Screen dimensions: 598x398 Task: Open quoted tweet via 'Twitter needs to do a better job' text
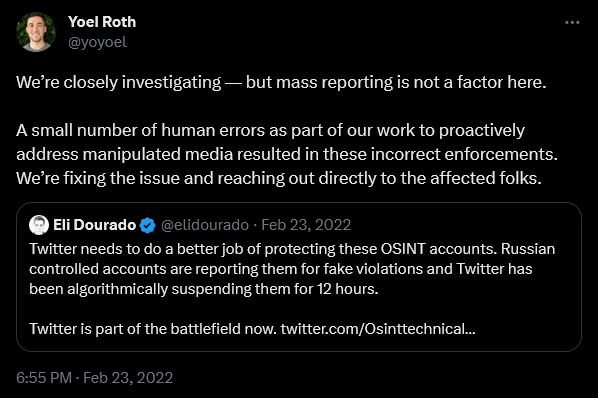coord(292,249)
